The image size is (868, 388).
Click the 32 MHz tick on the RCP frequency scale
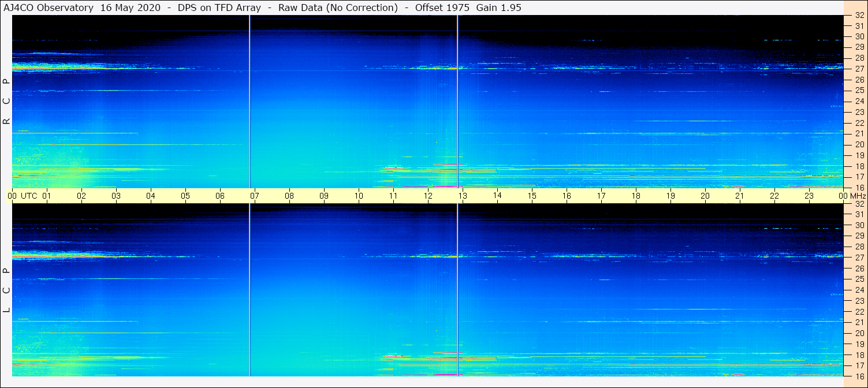coord(859,16)
